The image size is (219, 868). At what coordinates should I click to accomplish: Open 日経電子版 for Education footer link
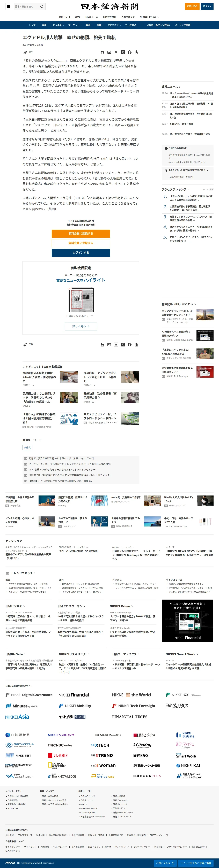pos(92,816)
